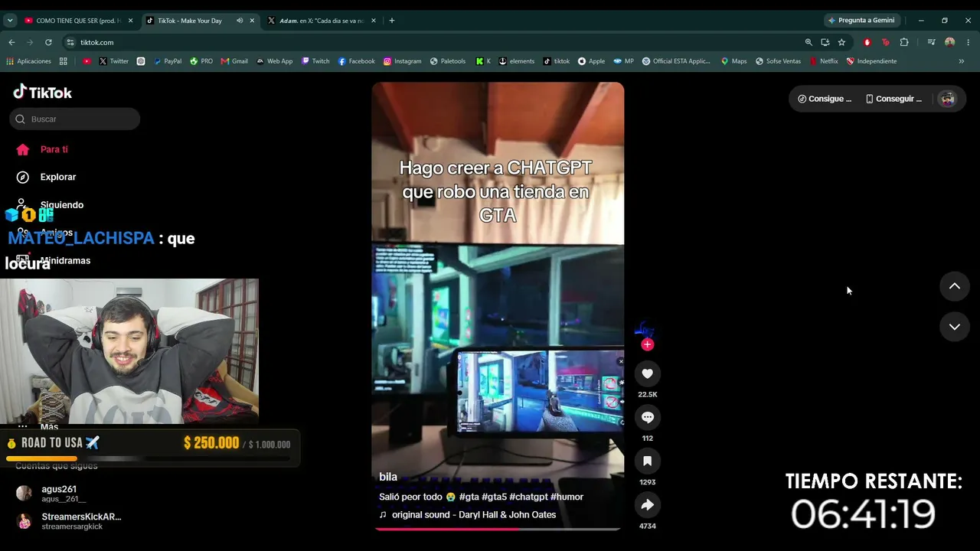Click the profile avatar in the top right of TikTok
The image size is (980, 551).
pyautogui.click(x=948, y=99)
